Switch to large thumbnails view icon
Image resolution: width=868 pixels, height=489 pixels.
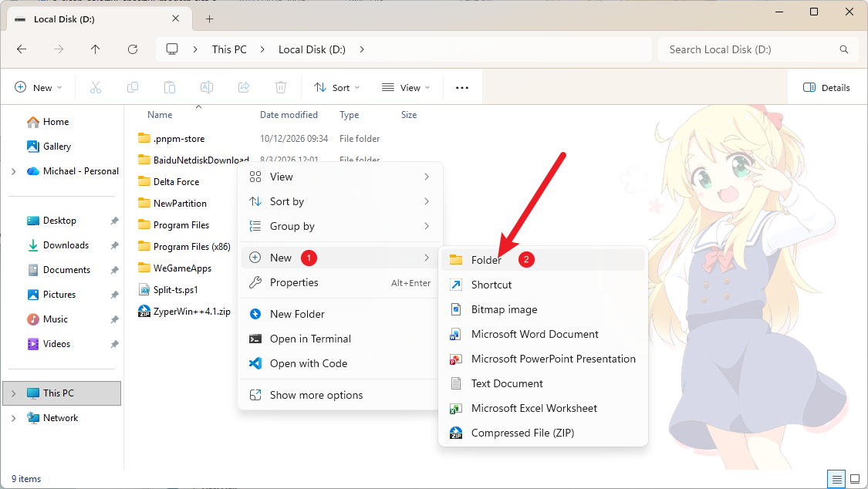pyautogui.click(x=855, y=479)
